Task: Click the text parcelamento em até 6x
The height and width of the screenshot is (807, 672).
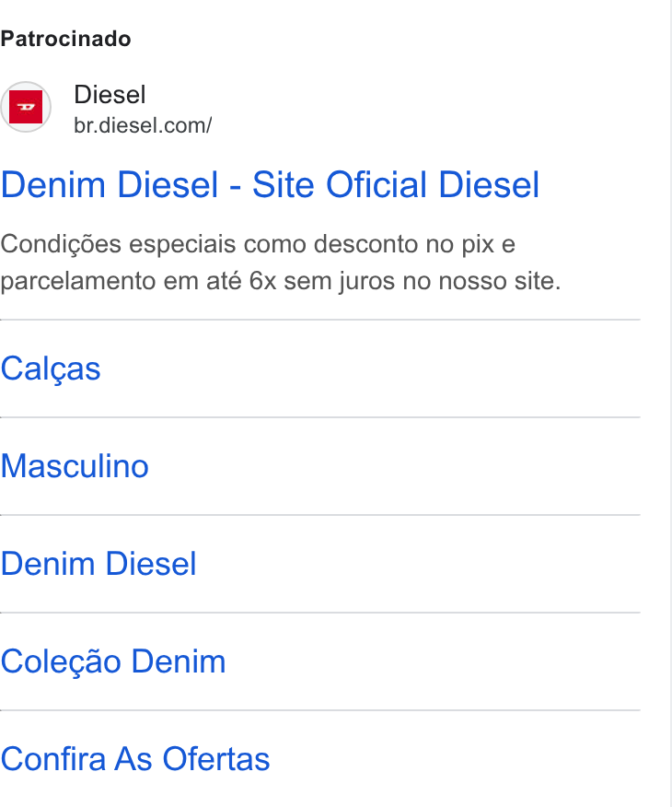Action: pos(138,282)
